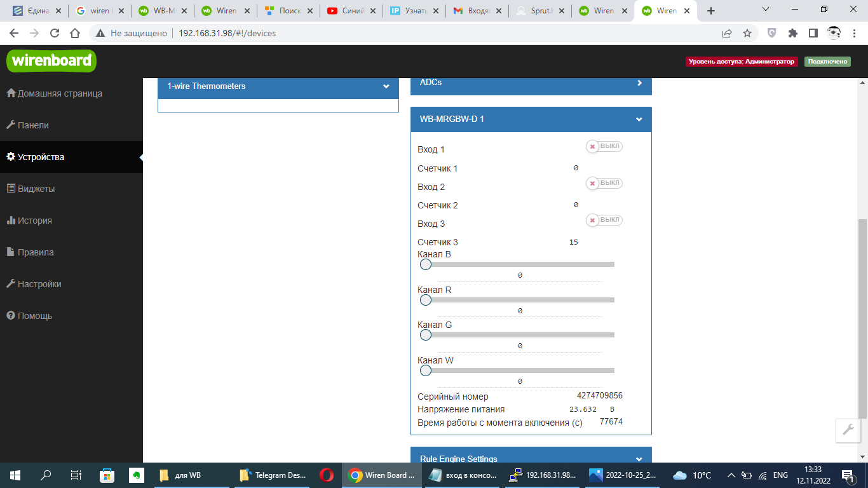Click the Канал R slider handle

pos(425,300)
